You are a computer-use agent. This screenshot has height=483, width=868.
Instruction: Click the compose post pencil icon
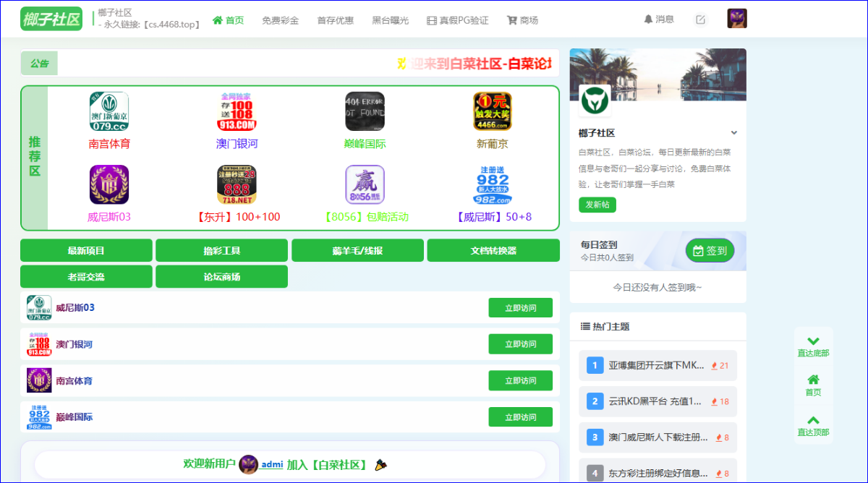(x=700, y=20)
